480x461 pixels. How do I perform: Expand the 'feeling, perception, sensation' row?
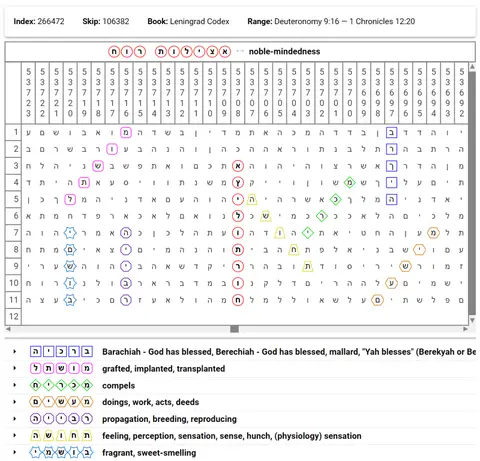pyautogui.click(x=14, y=436)
